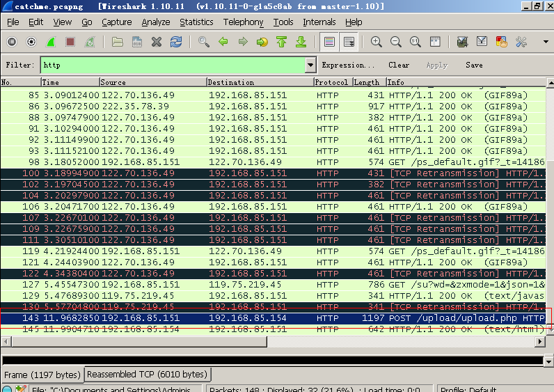Viewport: 554px width, 392px height.
Task: Stop the running capture
Action: point(70,42)
